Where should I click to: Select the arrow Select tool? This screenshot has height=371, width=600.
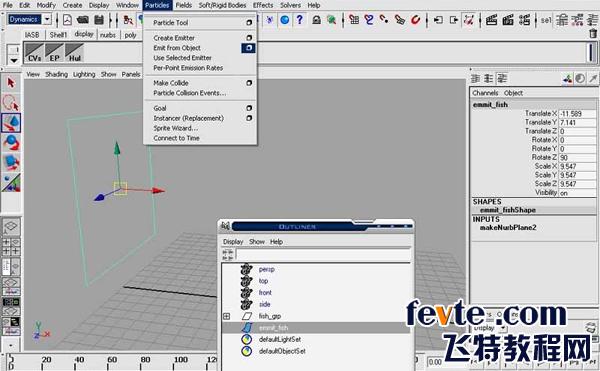click(x=11, y=83)
